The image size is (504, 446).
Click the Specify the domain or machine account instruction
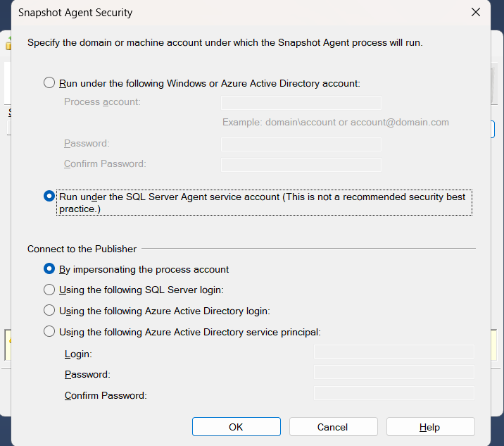pos(225,43)
